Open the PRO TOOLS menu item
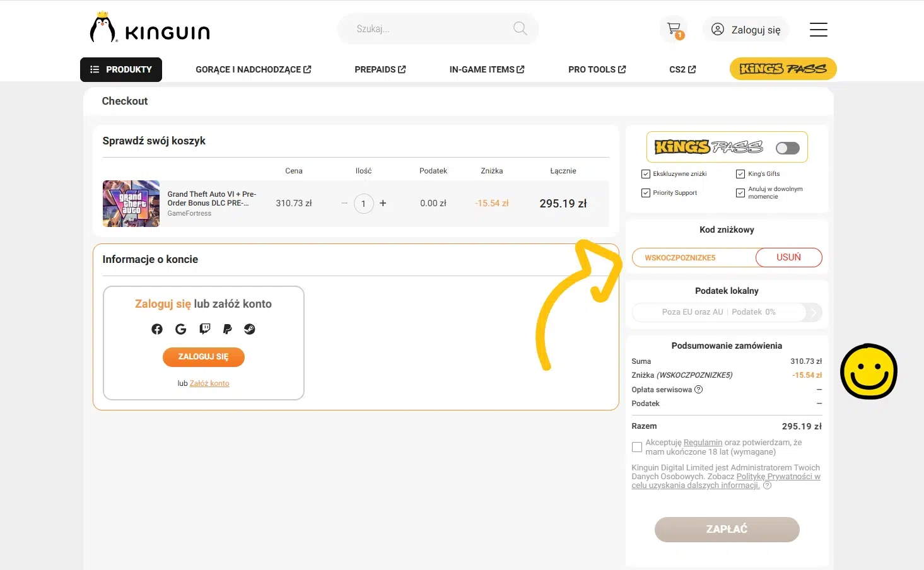Image resolution: width=924 pixels, height=570 pixels. [x=597, y=69]
